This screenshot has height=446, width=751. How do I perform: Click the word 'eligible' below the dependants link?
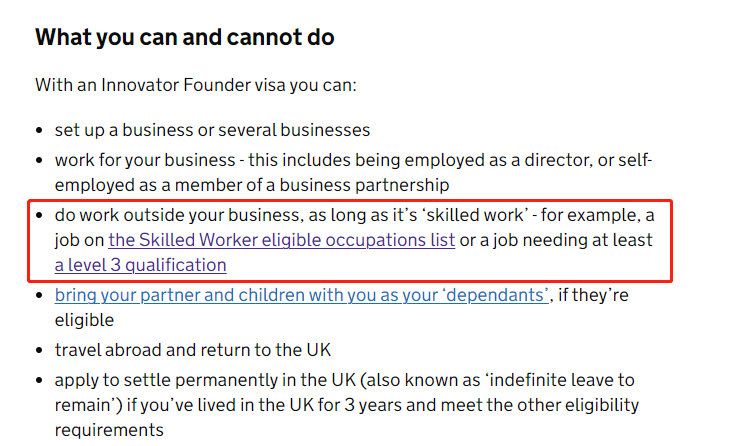pyautogui.click(x=84, y=320)
